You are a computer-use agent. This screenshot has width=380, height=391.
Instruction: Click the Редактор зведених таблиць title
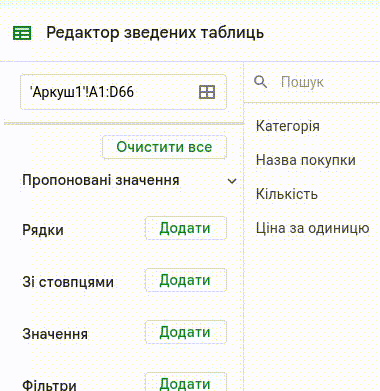[x=155, y=33]
